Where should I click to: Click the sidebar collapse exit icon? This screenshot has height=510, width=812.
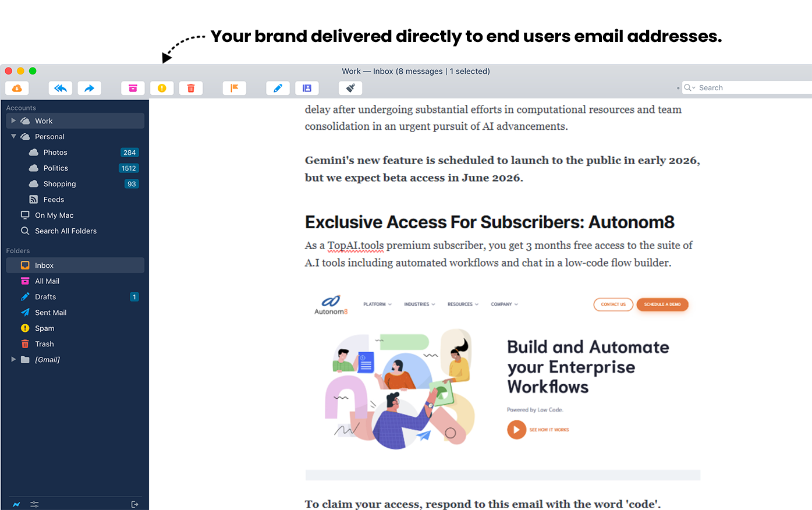(134, 504)
